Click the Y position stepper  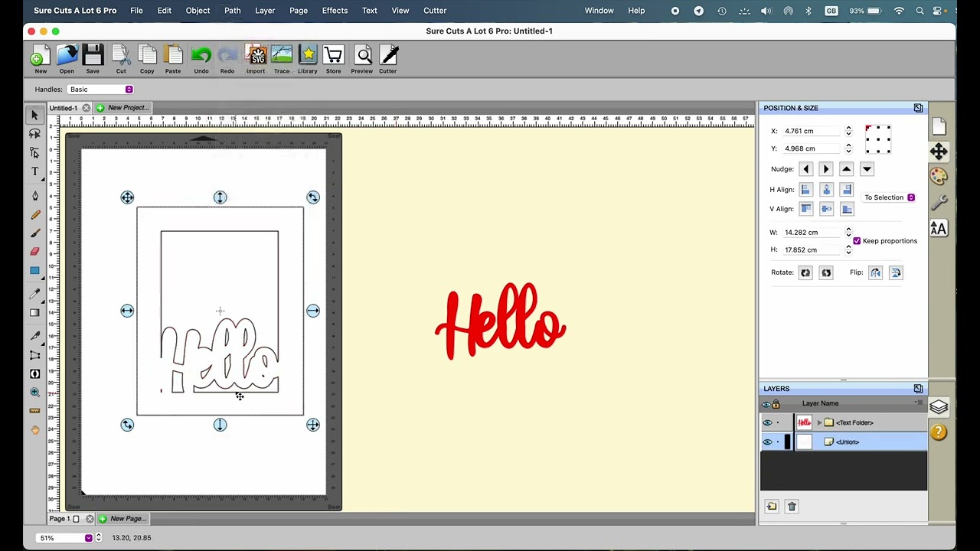848,148
